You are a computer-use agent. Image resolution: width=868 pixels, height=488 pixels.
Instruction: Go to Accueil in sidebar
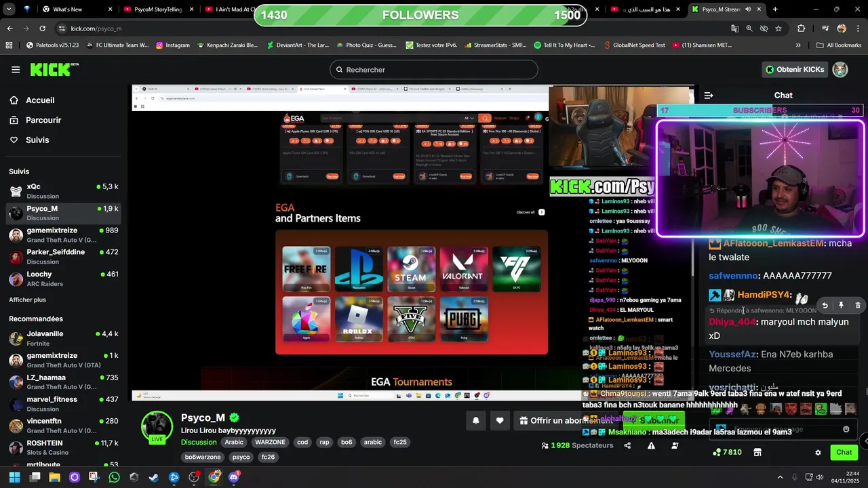click(40, 100)
